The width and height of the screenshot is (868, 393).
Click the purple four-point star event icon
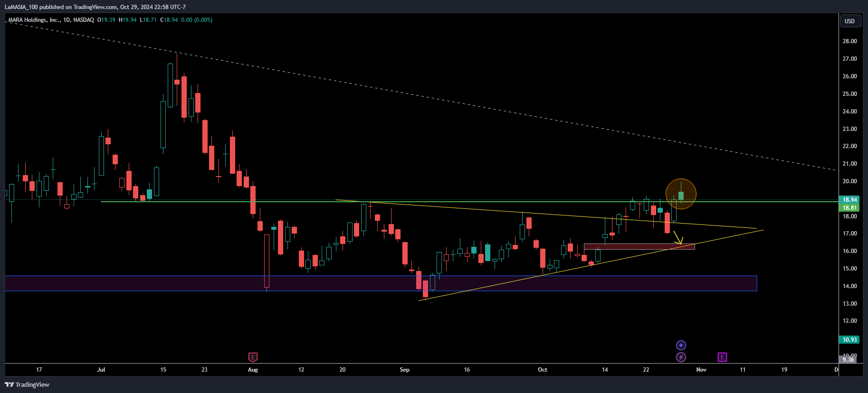coord(681,345)
